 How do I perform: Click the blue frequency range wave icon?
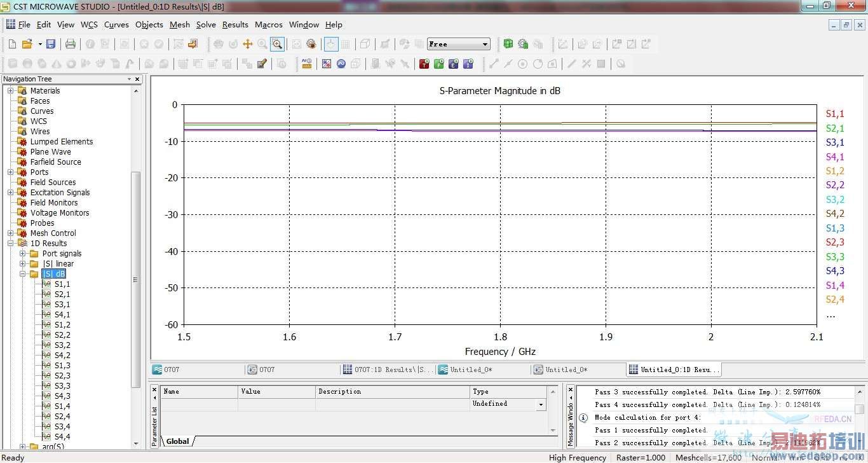point(341,64)
